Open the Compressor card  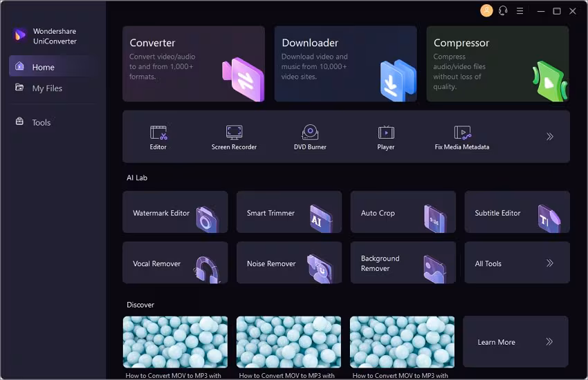pyautogui.click(x=497, y=64)
